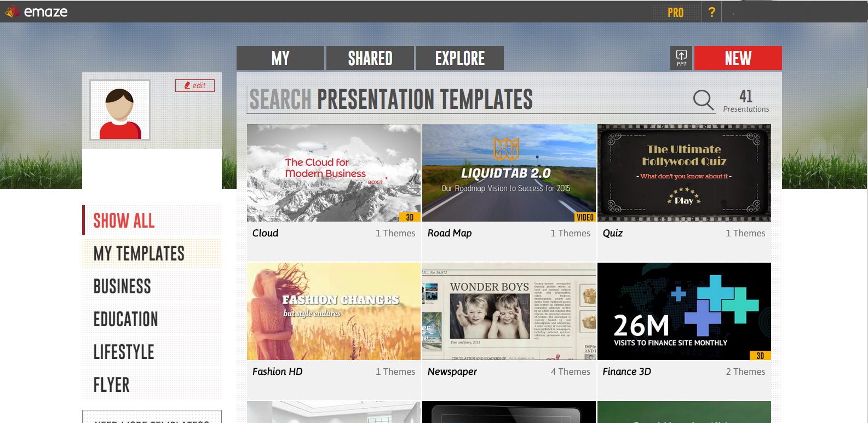868x423 pixels.
Task: Select the EDUCATION category
Action: tap(152, 319)
